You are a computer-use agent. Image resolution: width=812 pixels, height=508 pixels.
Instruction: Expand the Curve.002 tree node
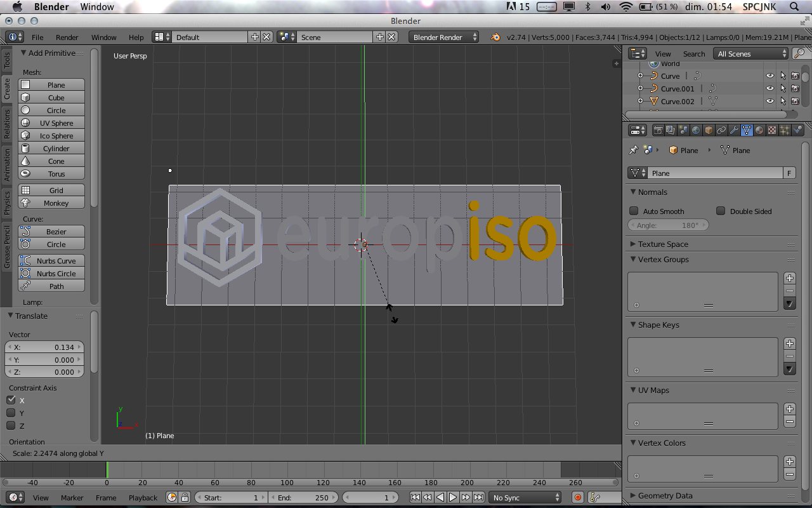pos(640,102)
